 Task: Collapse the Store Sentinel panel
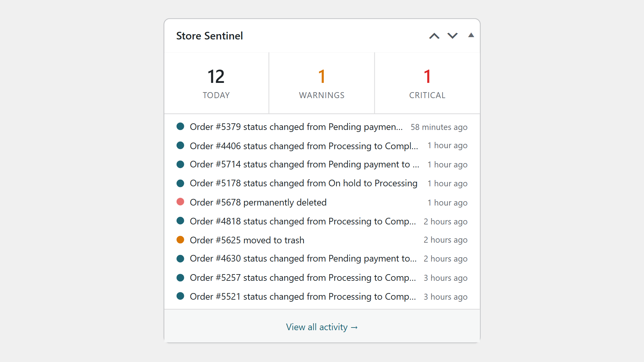[x=471, y=35]
